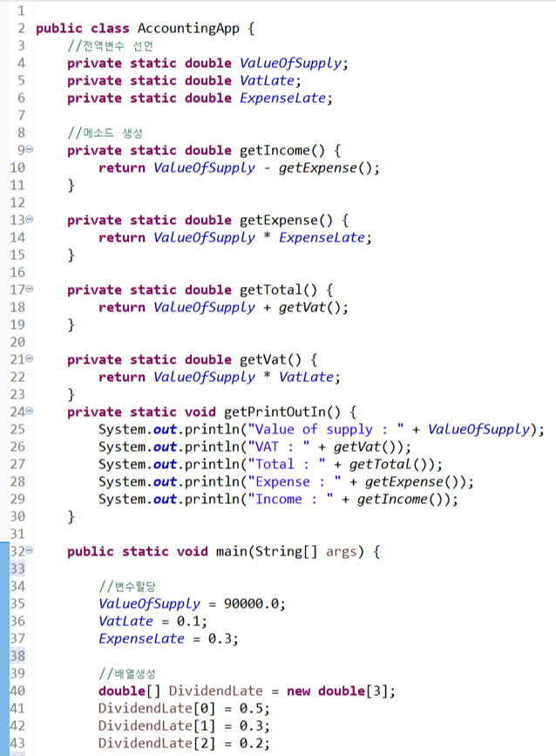Collapse the getTotal() method fold marker
The width and height of the screenshot is (556, 756).
click(30, 289)
